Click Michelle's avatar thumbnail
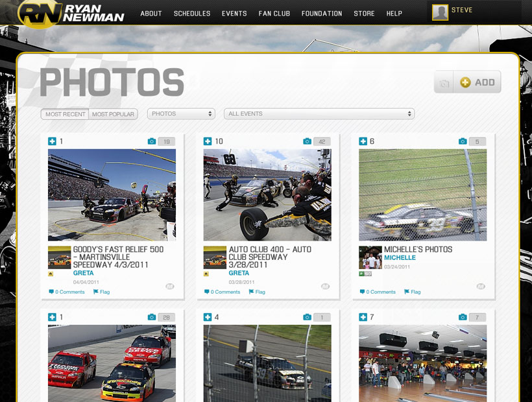Screen dimensions: 532x402 [370, 257]
